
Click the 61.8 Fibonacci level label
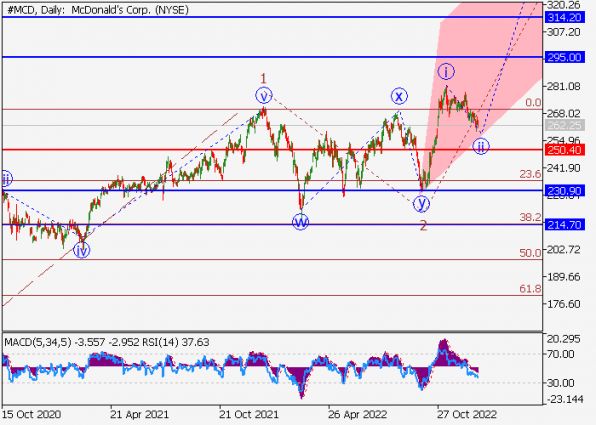coord(530,289)
